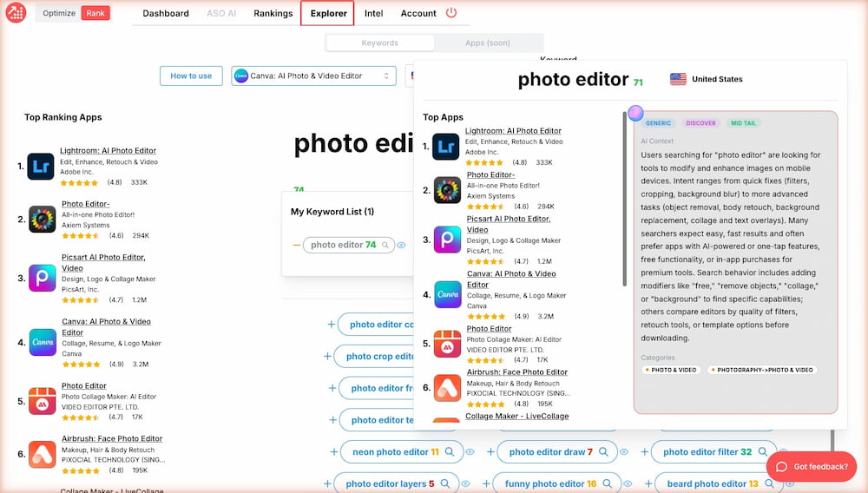Click Lightroom app icon in Top Ranking Apps
This screenshot has width=868, height=493.
[x=41, y=167]
